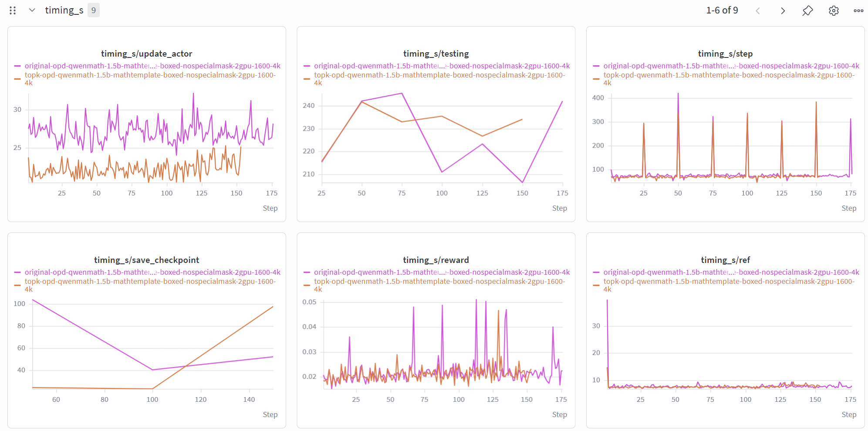Open section settings gear

click(x=834, y=11)
